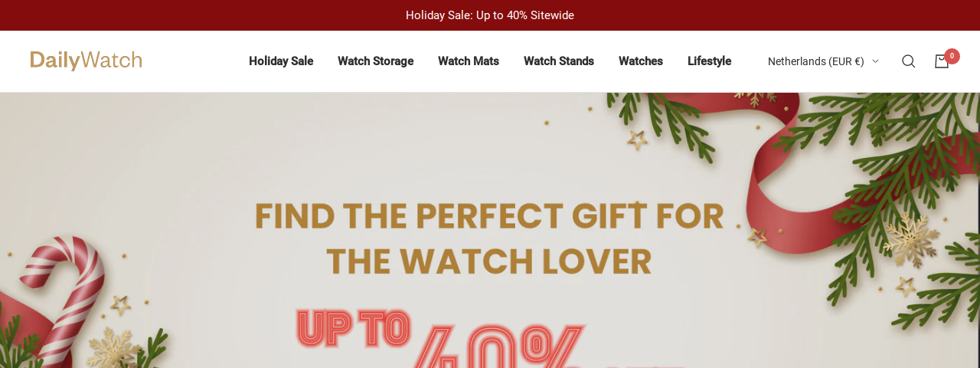This screenshot has height=368, width=980.
Task: Click the 'Find the perfect gift' headline
Action: coord(489,216)
